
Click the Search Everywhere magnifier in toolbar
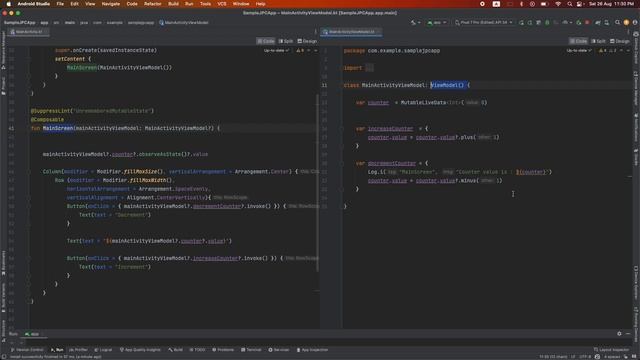click(x=618, y=23)
